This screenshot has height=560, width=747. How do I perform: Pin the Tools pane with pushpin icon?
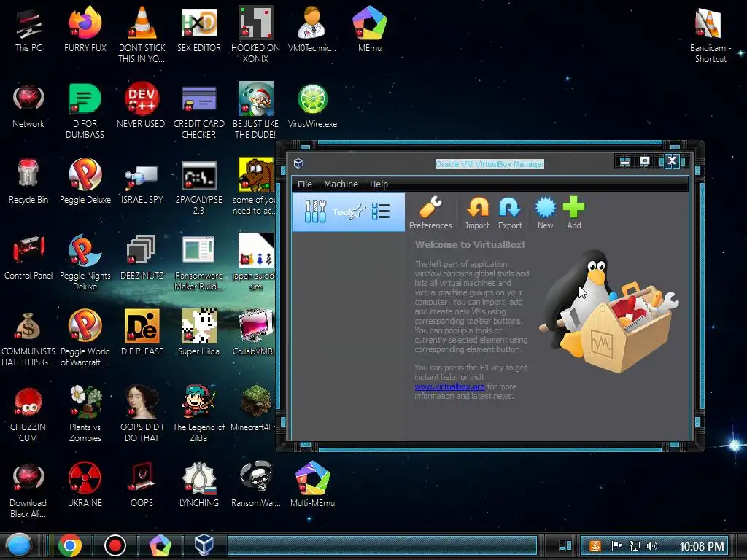357,211
